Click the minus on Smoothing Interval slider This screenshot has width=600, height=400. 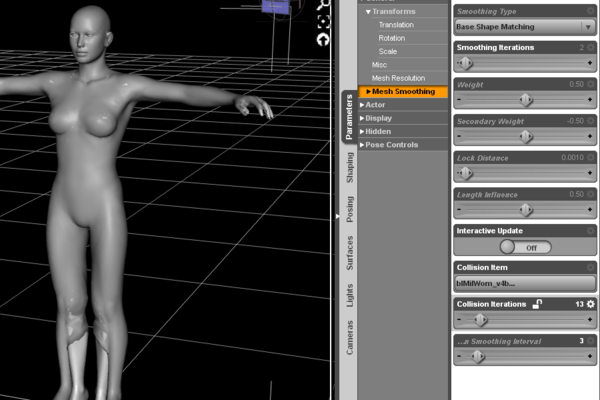(x=459, y=356)
